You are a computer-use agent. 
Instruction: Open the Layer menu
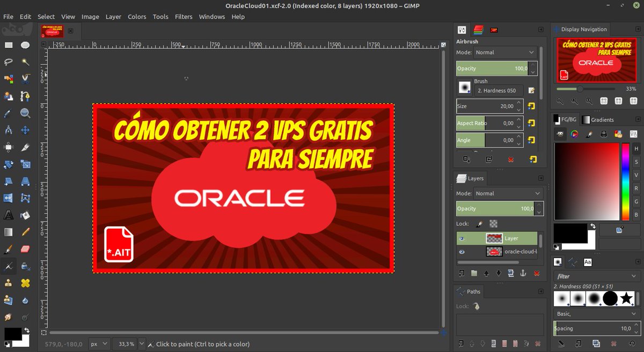[113, 17]
